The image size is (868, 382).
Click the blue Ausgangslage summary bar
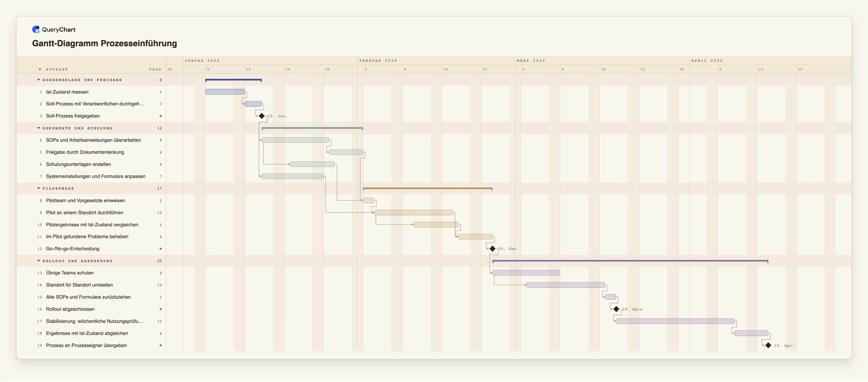coord(234,80)
